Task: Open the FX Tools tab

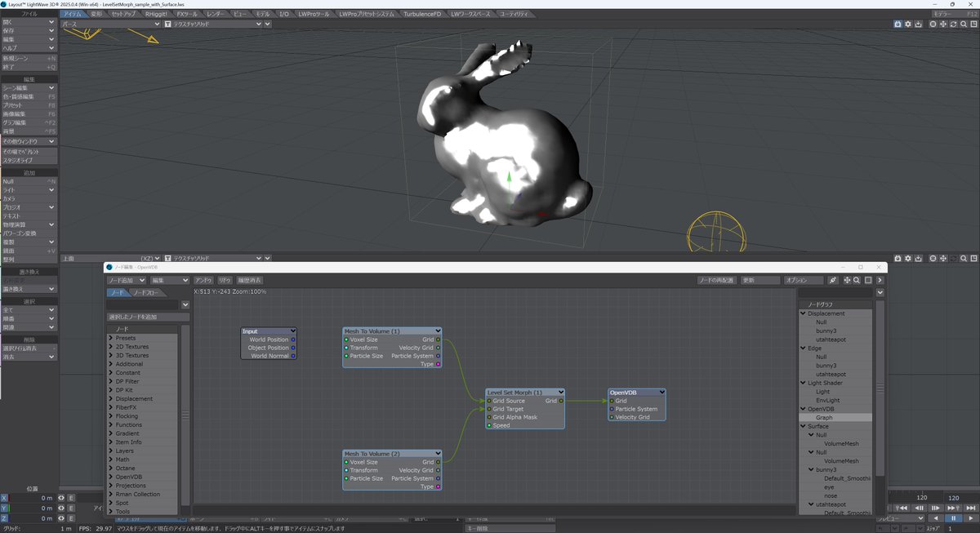Action: pos(188,14)
